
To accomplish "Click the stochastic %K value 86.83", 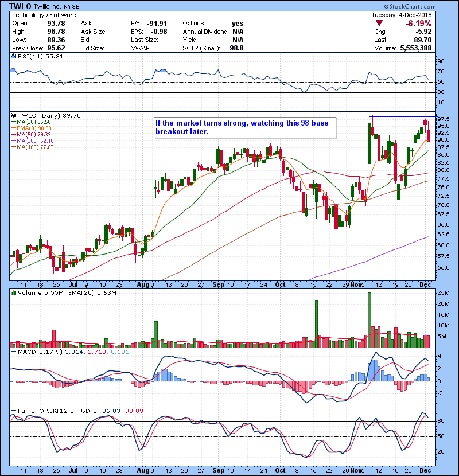I will pyautogui.click(x=111, y=411).
